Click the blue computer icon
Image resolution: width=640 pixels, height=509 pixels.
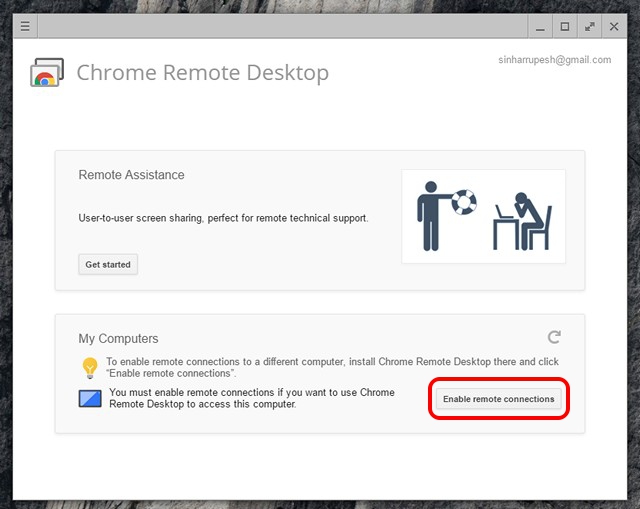(90, 398)
